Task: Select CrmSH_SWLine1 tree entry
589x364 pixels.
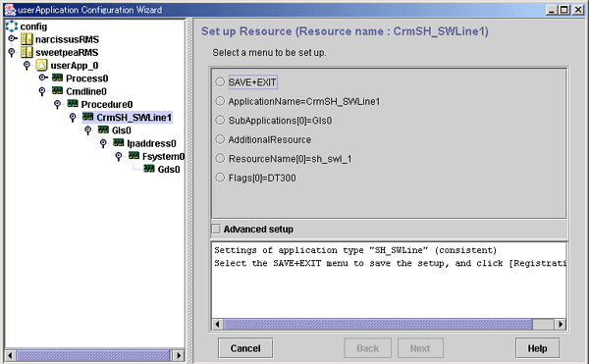Action: pos(134,118)
